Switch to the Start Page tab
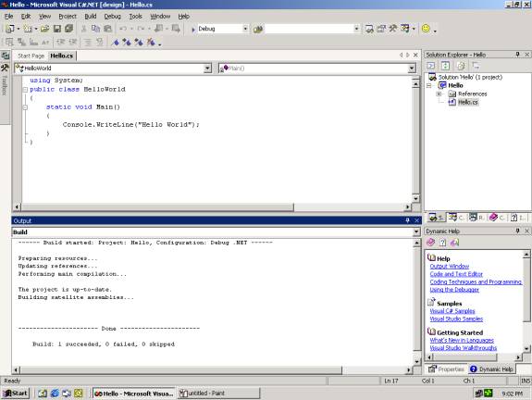532x400 pixels. pyautogui.click(x=31, y=56)
